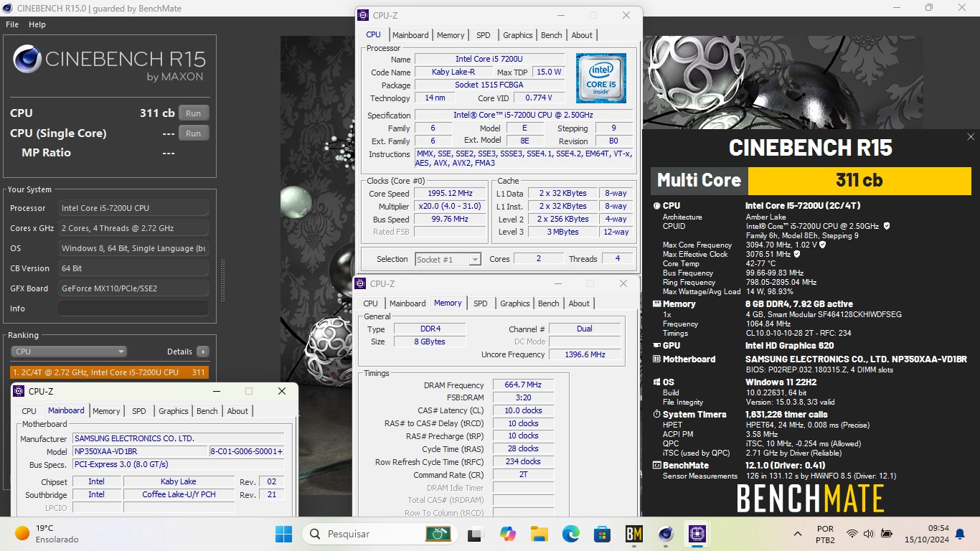980x551 pixels.
Task: Open volume speaker tray icon
Action: tap(869, 534)
